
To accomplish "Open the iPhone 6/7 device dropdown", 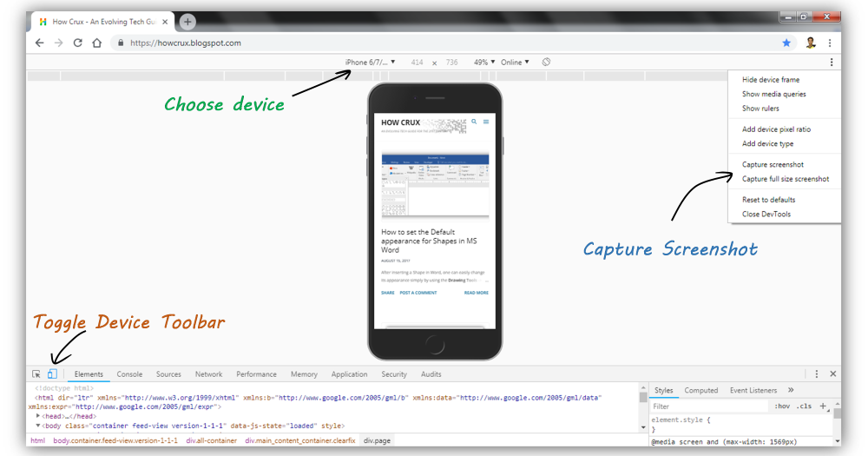I will coord(370,62).
